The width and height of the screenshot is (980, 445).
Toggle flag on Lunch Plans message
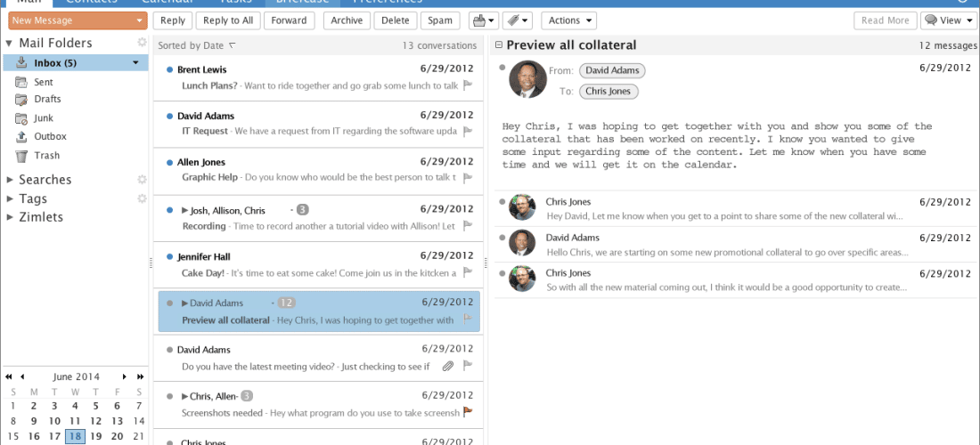pos(467,85)
